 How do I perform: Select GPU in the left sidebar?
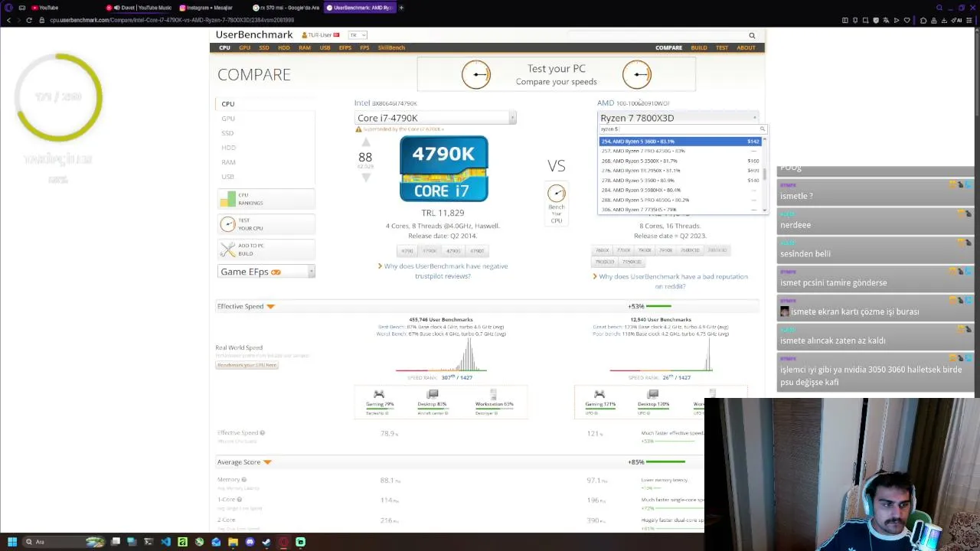228,119
